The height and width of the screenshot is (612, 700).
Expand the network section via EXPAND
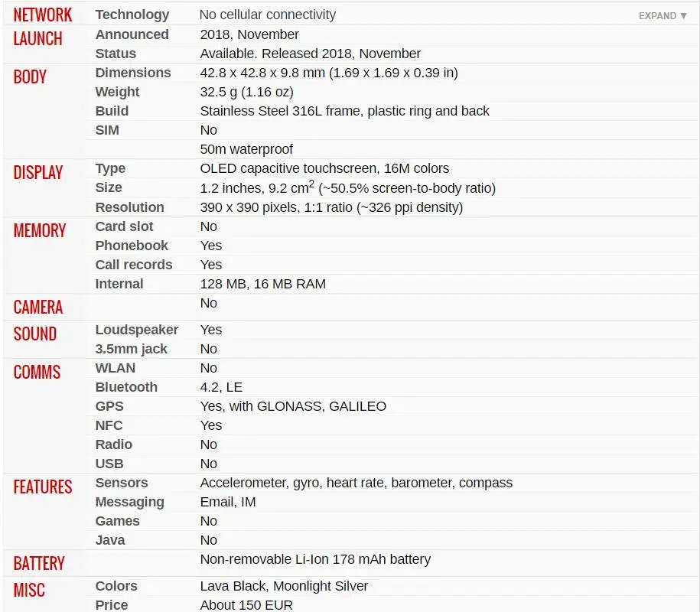663,16
